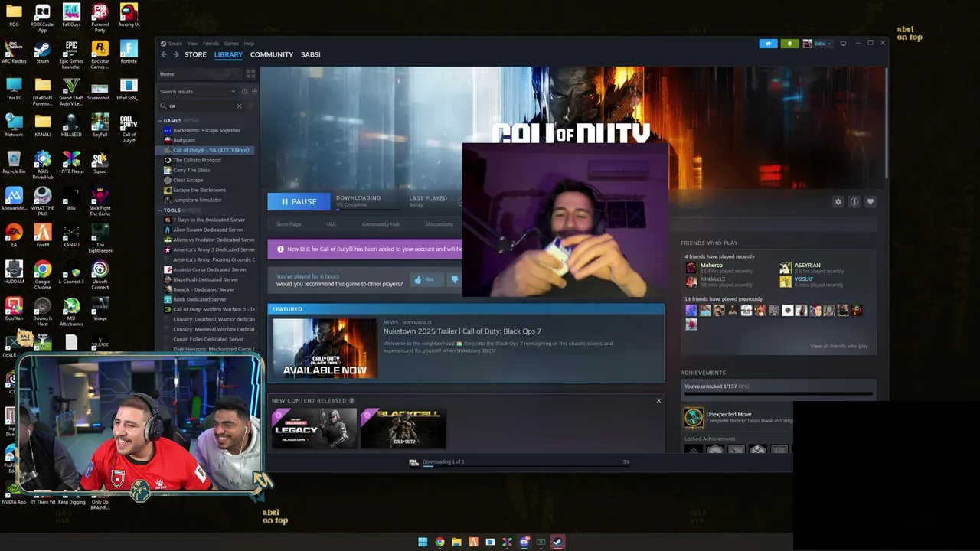Open the Friends menu
The image size is (980, 551).
pos(211,44)
